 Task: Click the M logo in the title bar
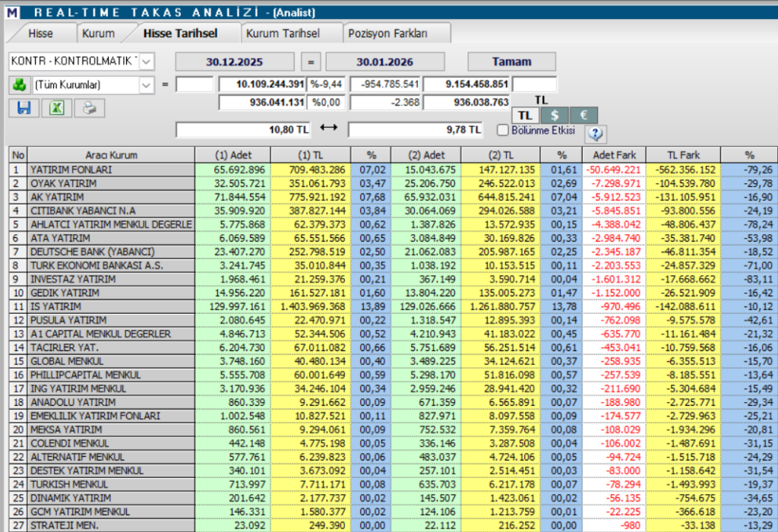(10, 10)
